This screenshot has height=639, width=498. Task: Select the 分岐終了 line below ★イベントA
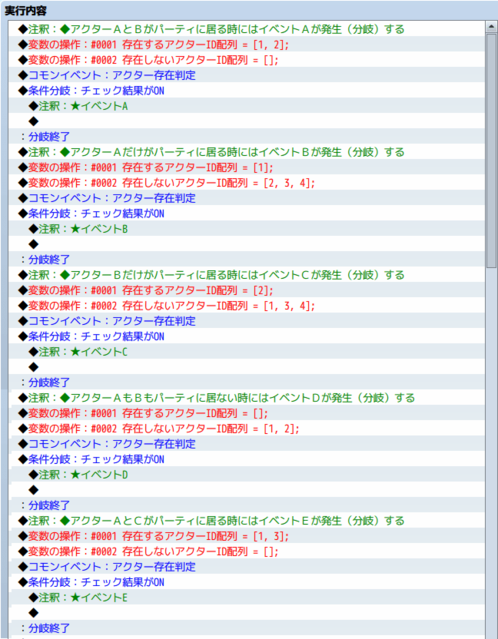247,137
